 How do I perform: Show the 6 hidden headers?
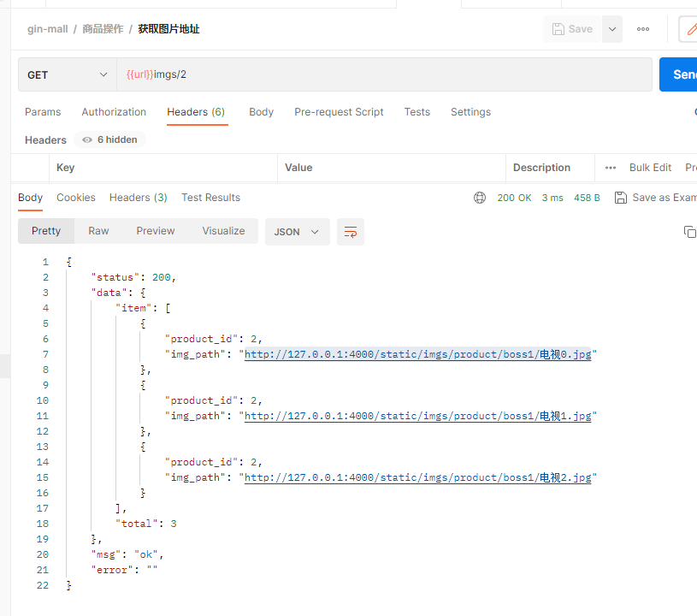pos(109,139)
